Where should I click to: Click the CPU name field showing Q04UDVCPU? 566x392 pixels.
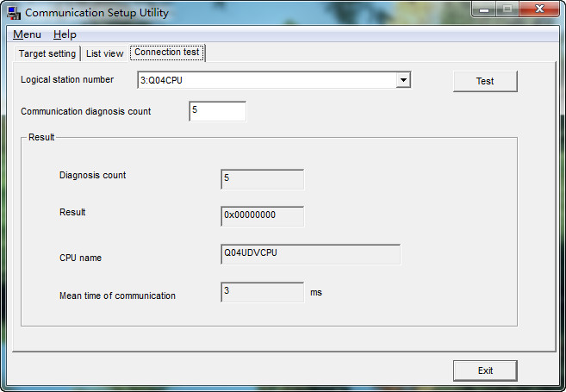(x=311, y=254)
